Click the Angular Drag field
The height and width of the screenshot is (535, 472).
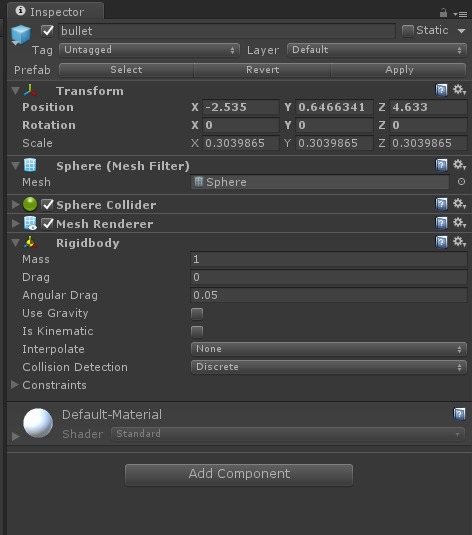point(329,295)
